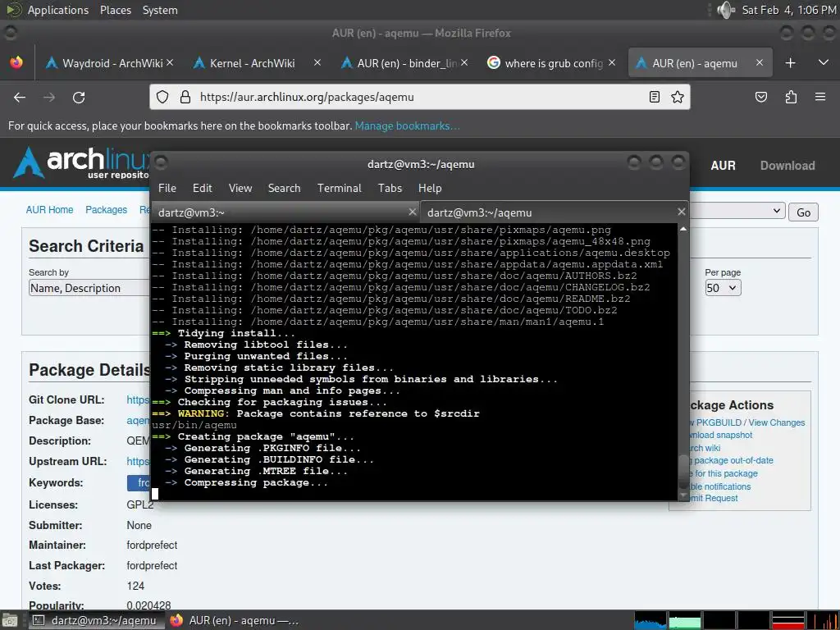
Task: Click Search arch wiki link
Action: (704, 448)
